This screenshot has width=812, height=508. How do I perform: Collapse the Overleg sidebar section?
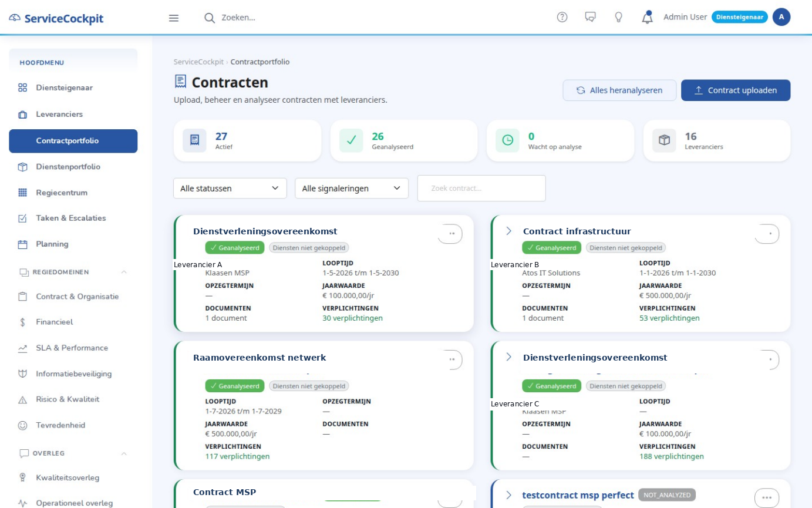124,453
